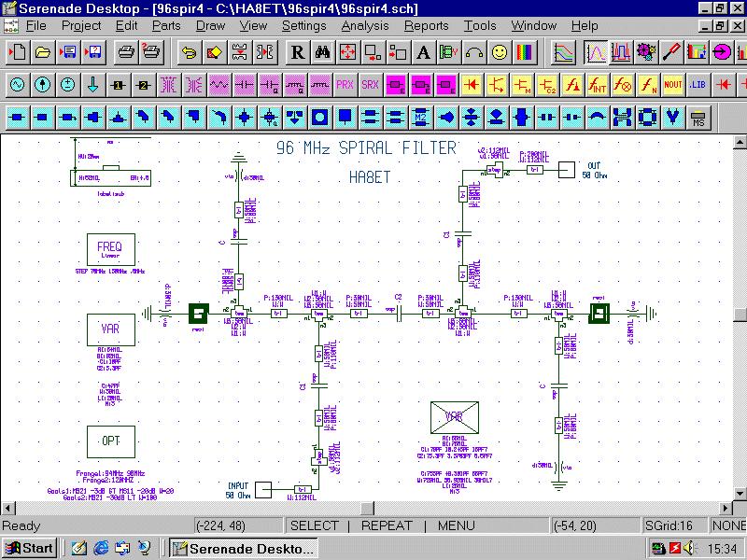Select the 'R' redraw toolbar icon

297,51
